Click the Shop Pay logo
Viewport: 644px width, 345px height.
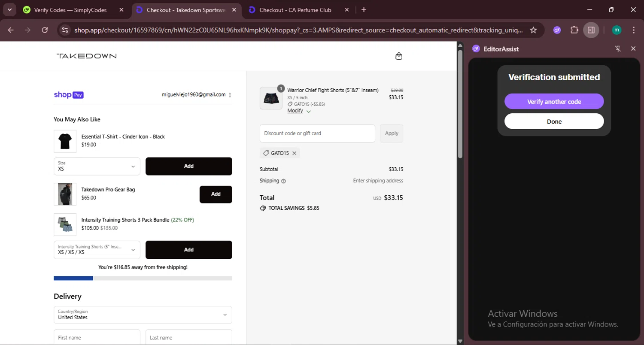69,95
